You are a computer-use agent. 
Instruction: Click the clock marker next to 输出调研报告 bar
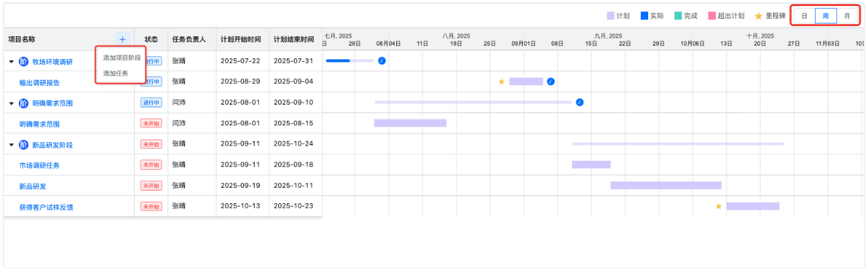click(x=550, y=81)
